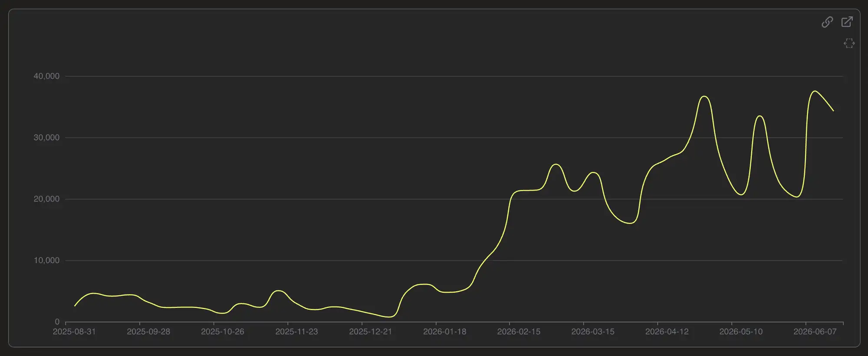Click the 2025-10-26 date label

[222, 332]
